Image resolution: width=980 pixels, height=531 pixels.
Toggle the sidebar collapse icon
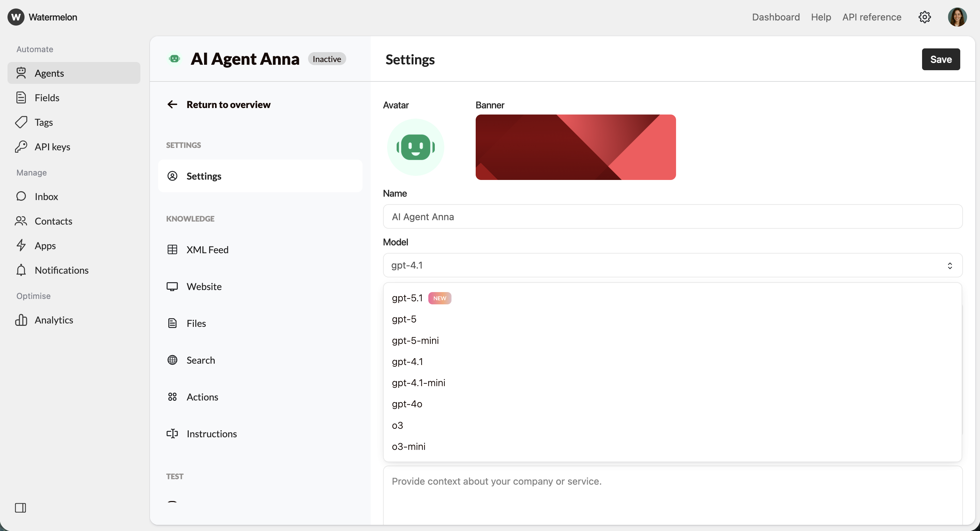[x=20, y=507]
